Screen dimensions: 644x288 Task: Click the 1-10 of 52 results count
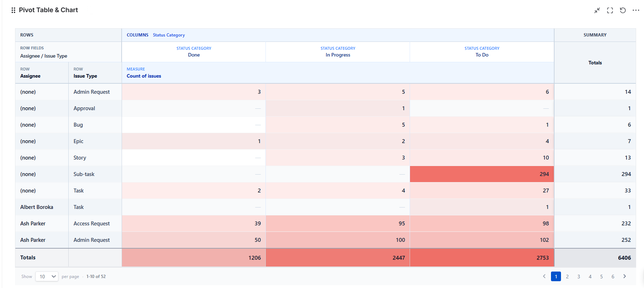point(96,277)
